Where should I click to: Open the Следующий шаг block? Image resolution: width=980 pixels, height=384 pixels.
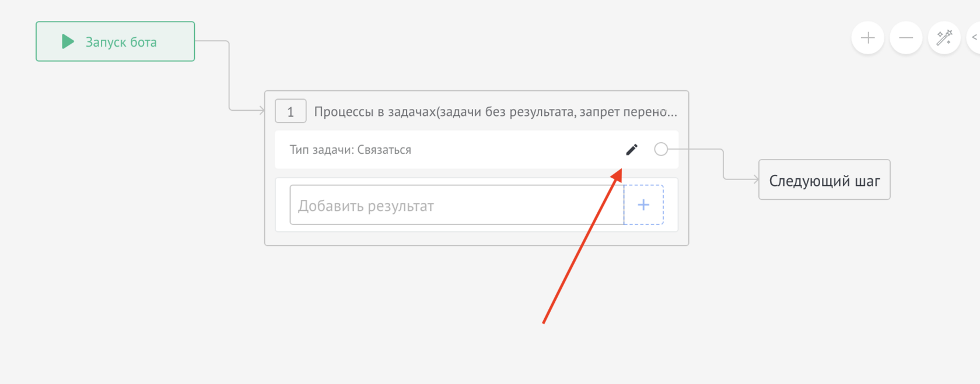click(824, 180)
